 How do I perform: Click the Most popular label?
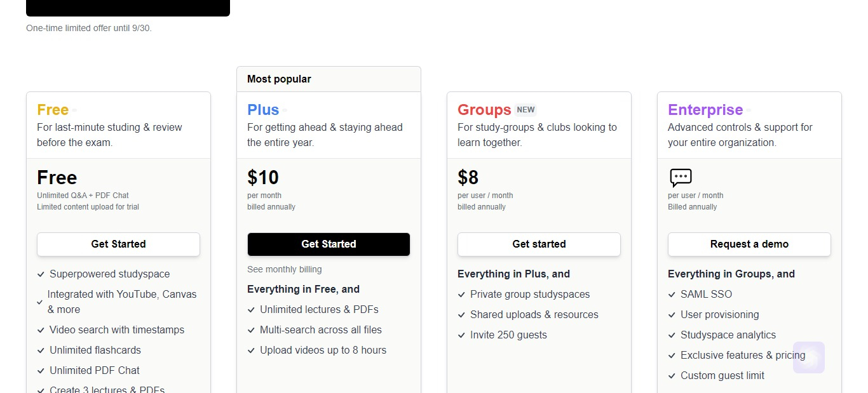(279, 79)
